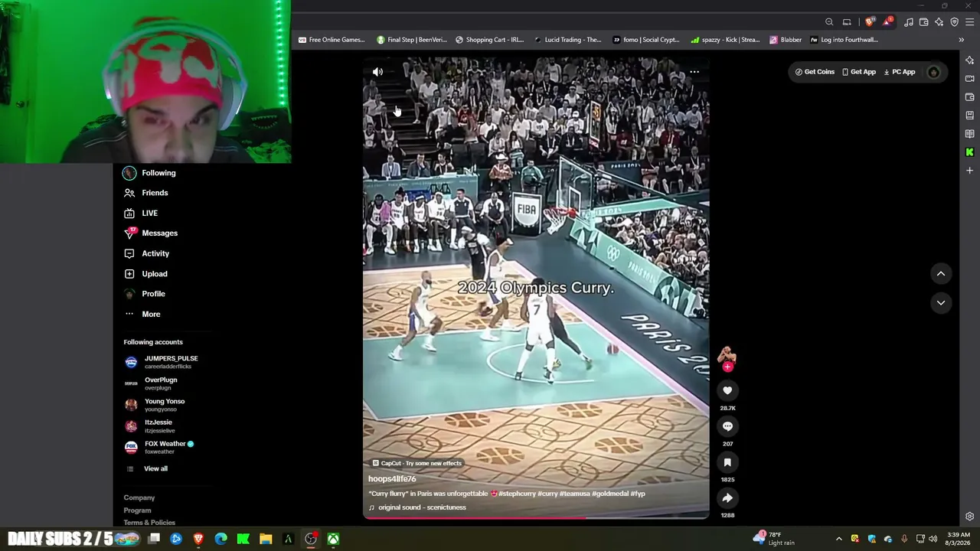Screen dimensions: 980x551
Task: Open JUMPERS_PULSE following account
Action: [162, 362]
